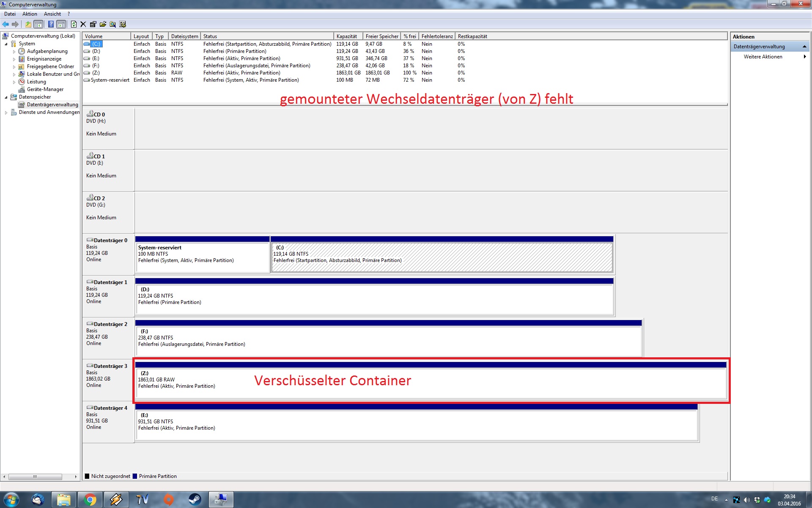Viewport: 812px width, 508px height.
Task: Click the open folder toolbar icon
Action: point(103,24)
